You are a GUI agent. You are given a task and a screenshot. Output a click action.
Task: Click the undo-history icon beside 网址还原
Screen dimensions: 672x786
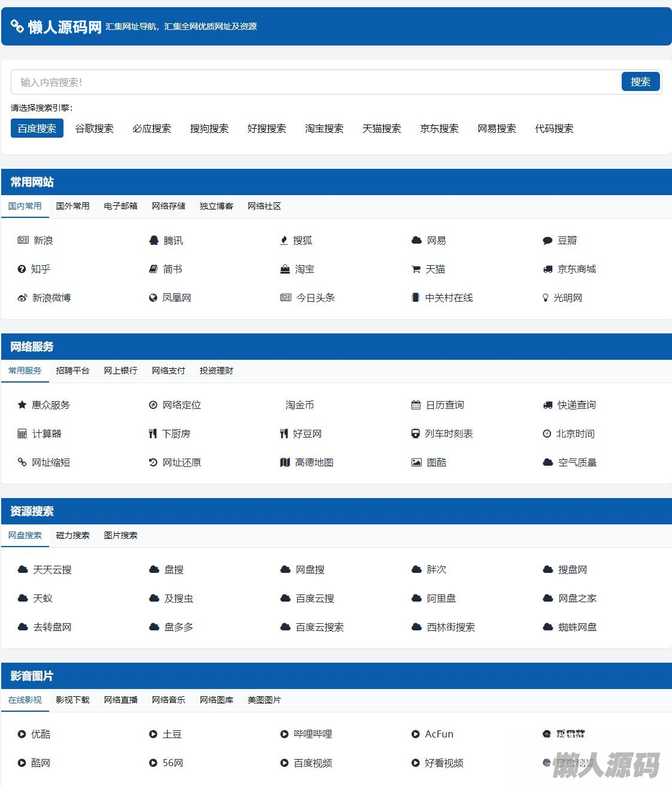pos(153,462)
